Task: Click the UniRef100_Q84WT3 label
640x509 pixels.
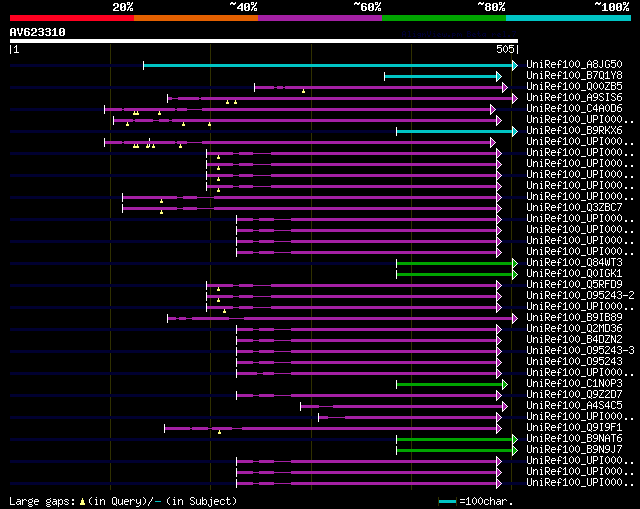Action: click(574, 262)
